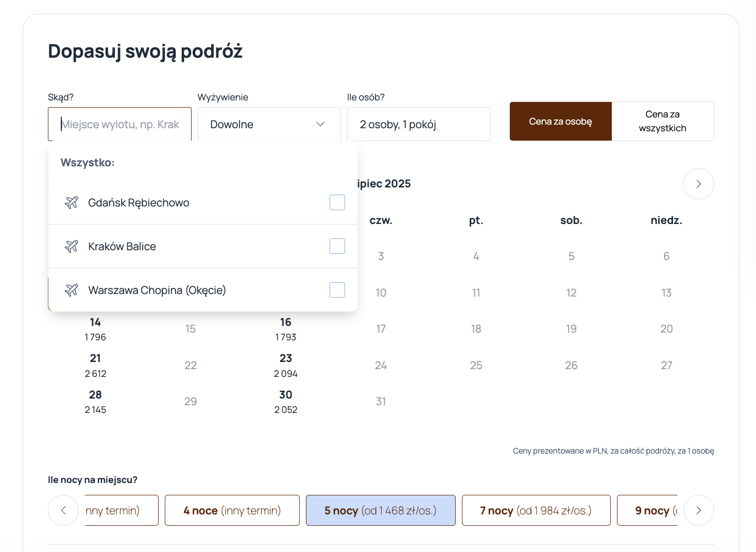Screen dimensions: 756x552
Task: Select 5 nocy (od 1 468 zł/os.)
Action: 381,510
